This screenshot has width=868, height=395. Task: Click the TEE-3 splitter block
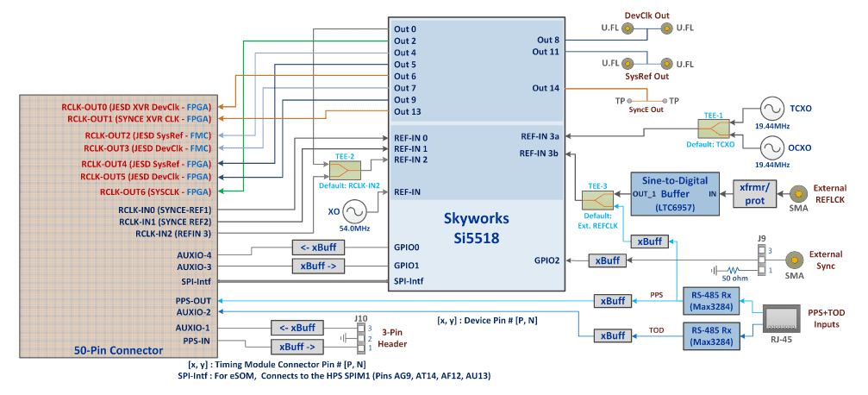pos(597,200)
